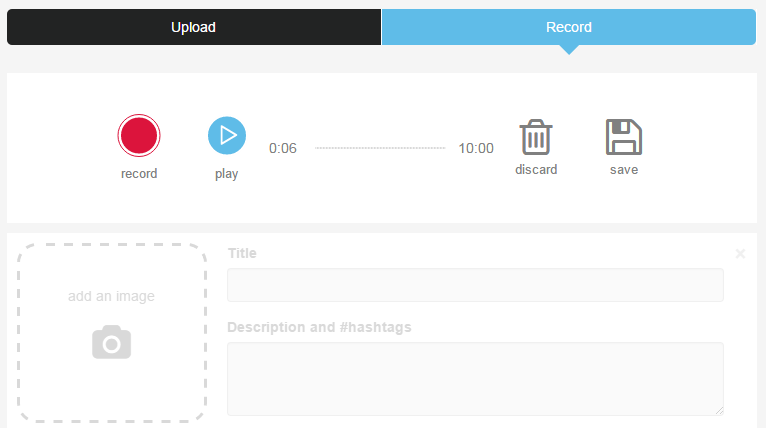766x428 pixels.
Task: Click the 10:00 maximum duration label
Action: [476, 148]
